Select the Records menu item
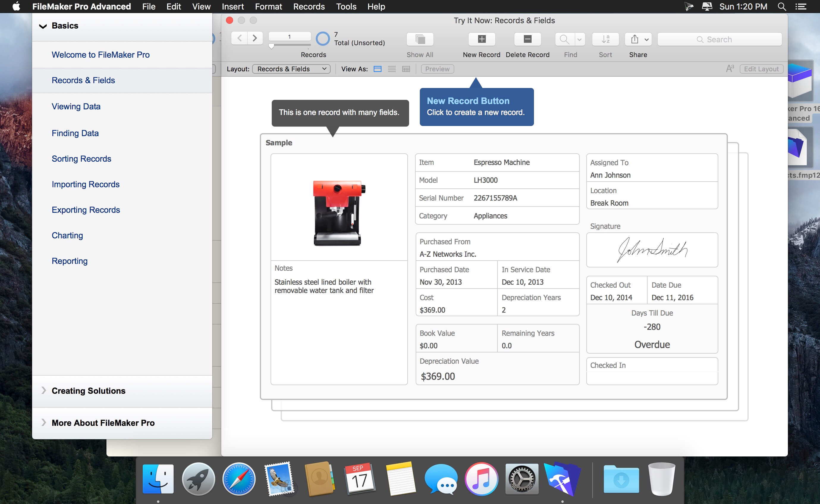The height and width of the screenshot is (504, 820). pyautogui.click(x=309, y=7)
